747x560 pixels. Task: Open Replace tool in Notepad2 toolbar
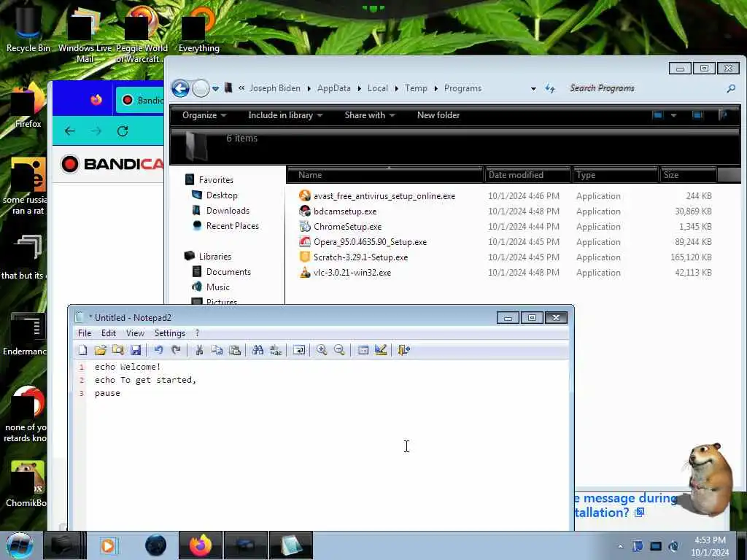(275, 350)
